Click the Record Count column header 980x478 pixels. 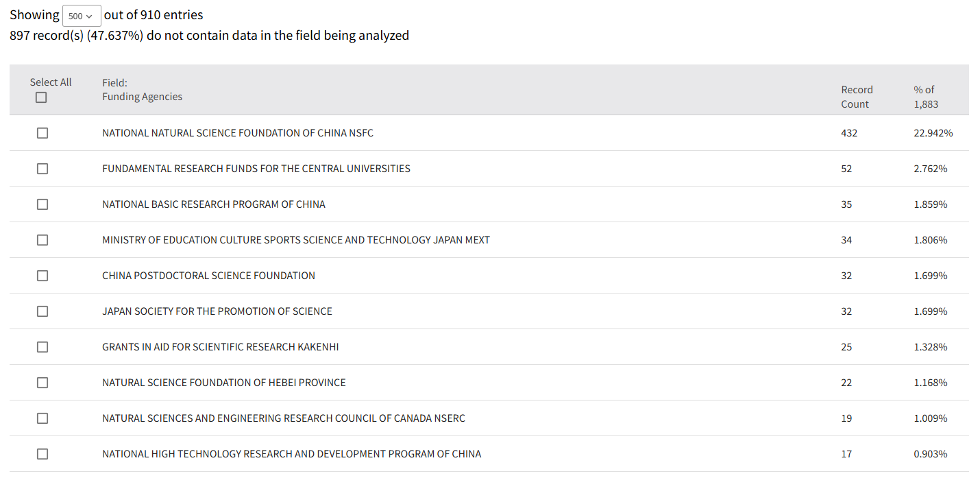click(x=857, y=97)
